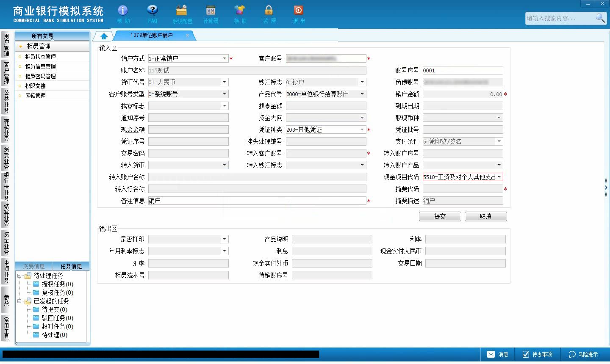
Task: Collapse the 待处理任务 tree node
Action: click(19, 276)
